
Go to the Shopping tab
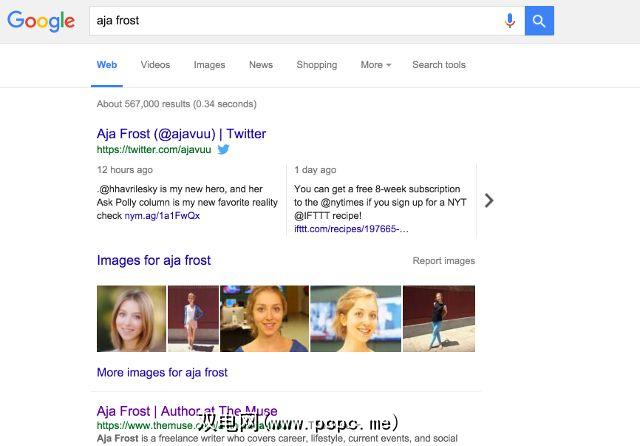pyautogui.click(x=316, y=65)
